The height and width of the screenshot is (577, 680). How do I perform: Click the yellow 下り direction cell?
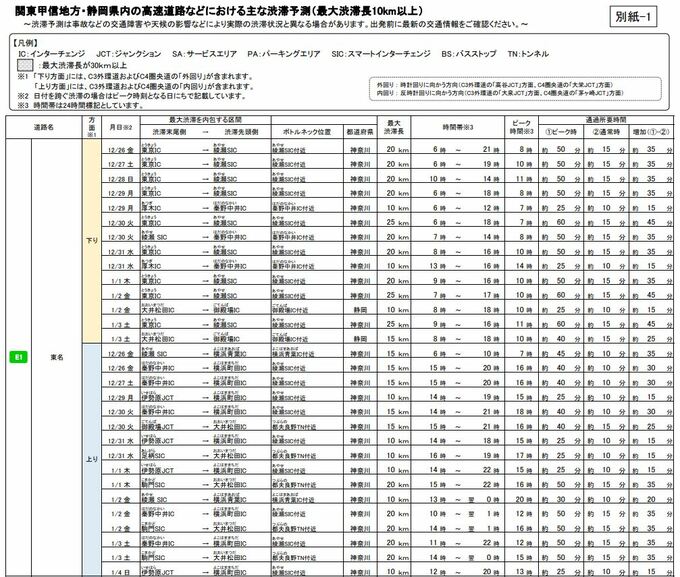tap(91, 240)
